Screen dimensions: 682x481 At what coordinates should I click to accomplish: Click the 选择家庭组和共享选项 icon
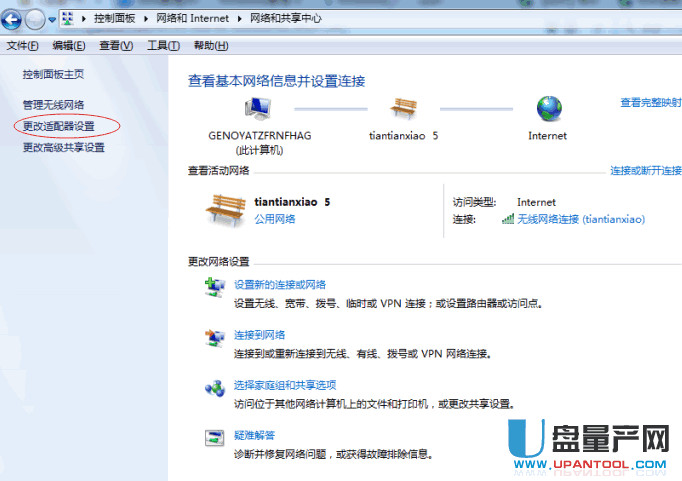pos(215,388)
